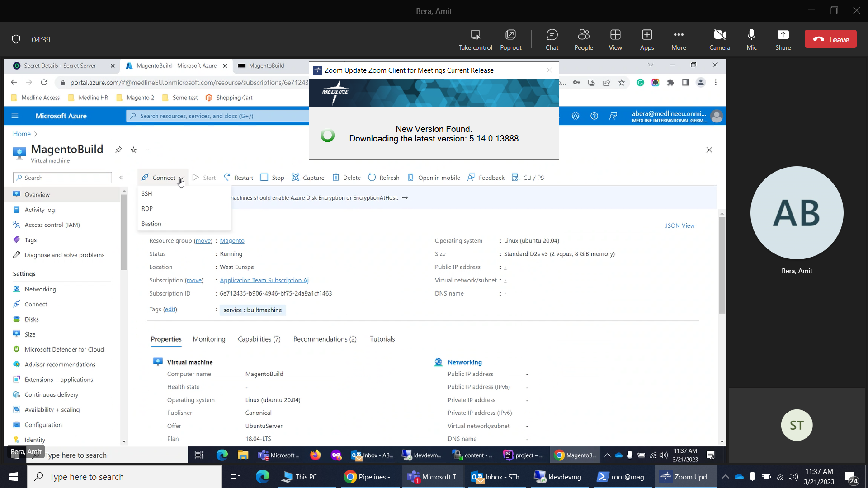Mark MagentoBuild as a favorite with the star
Image resolution: width=868 pixels, height=488 pixels.
133,150
